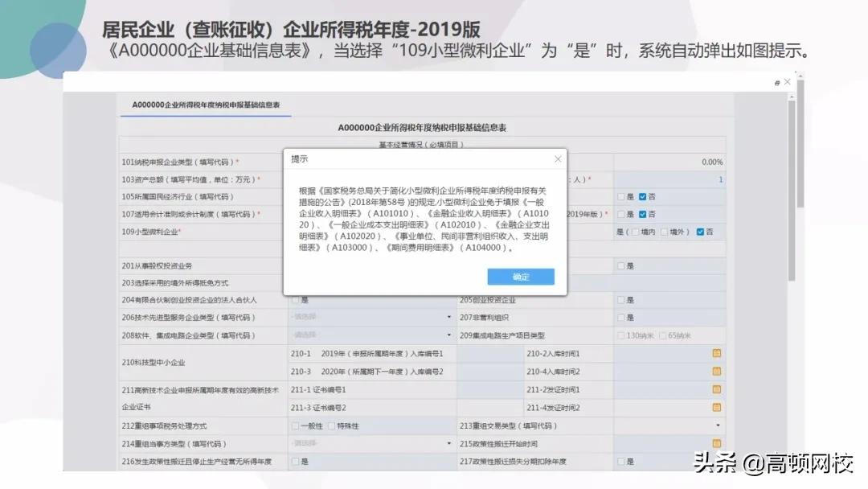Image resolution: width=868 pixels, height=489 pixels.
Task: Open calendar icon next to 210-4入库时间2
Action: [716, 371]
